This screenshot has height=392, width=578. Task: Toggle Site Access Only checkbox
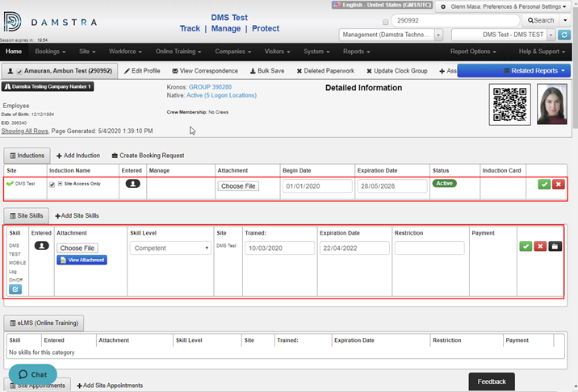click(52, 185)
